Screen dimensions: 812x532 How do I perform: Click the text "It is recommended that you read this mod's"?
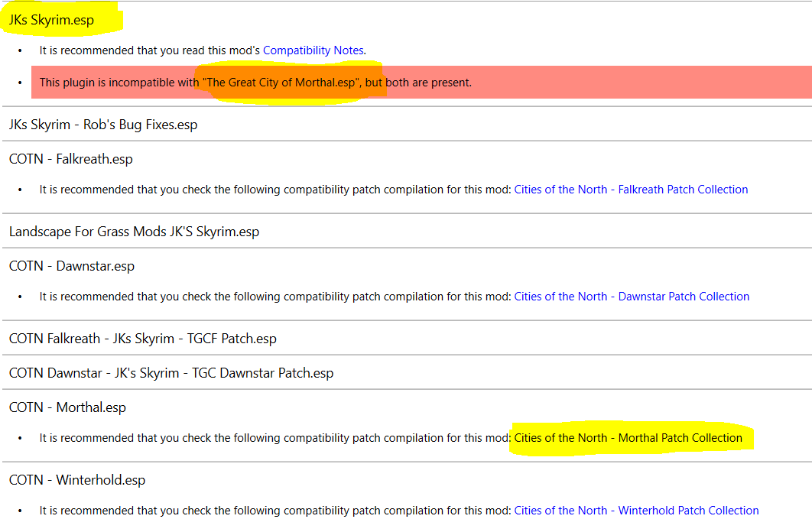pyautogui.click(x=150, y=50)
